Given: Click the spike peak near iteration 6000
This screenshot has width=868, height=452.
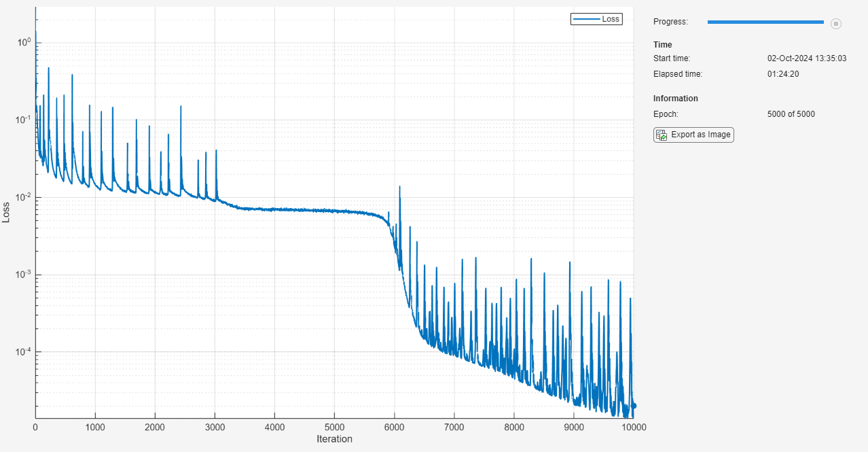Looking at the screenshot, I should tap(399, 186).
